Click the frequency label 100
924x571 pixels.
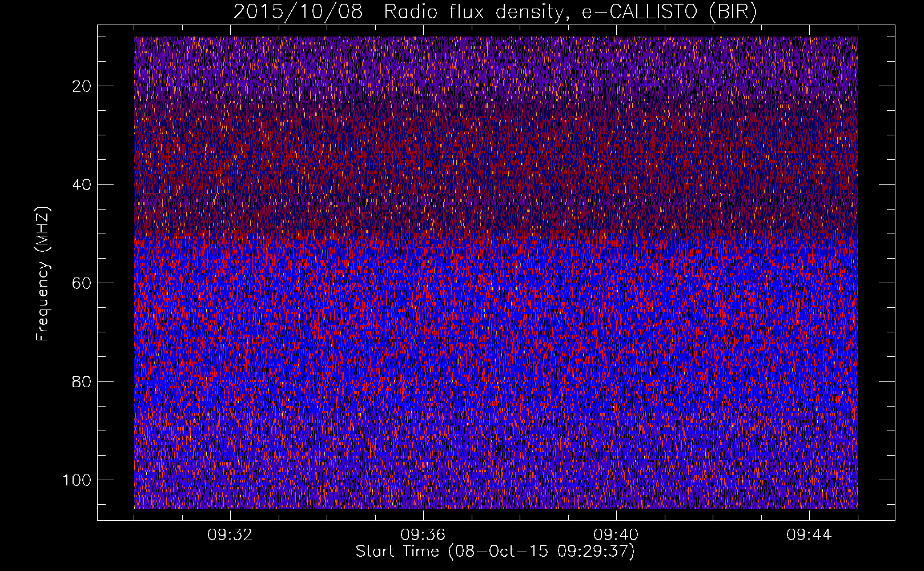77,480
